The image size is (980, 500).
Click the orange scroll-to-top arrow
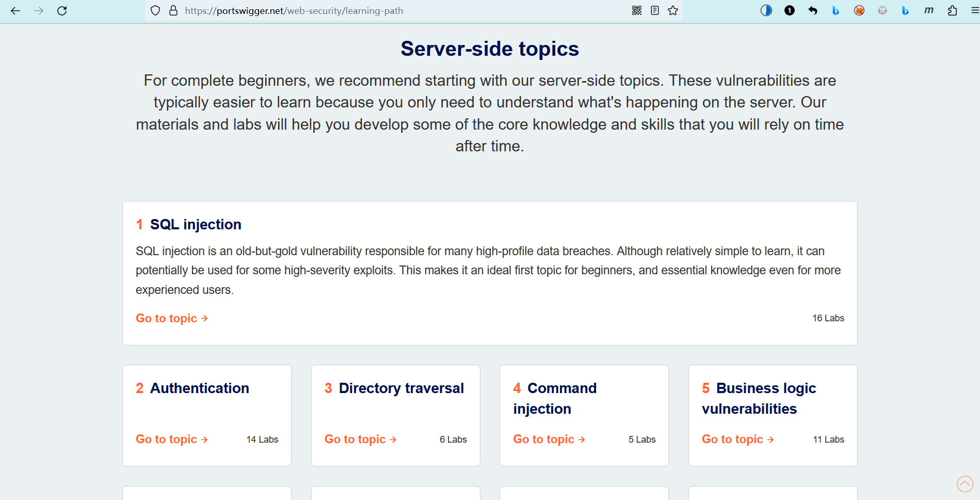965,484
